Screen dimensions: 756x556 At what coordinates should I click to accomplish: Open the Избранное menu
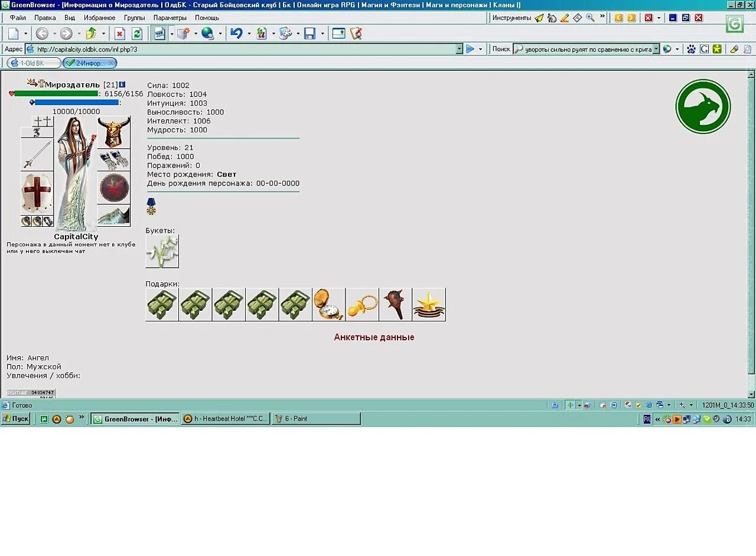pyautogui.click(x=100, y=18)
